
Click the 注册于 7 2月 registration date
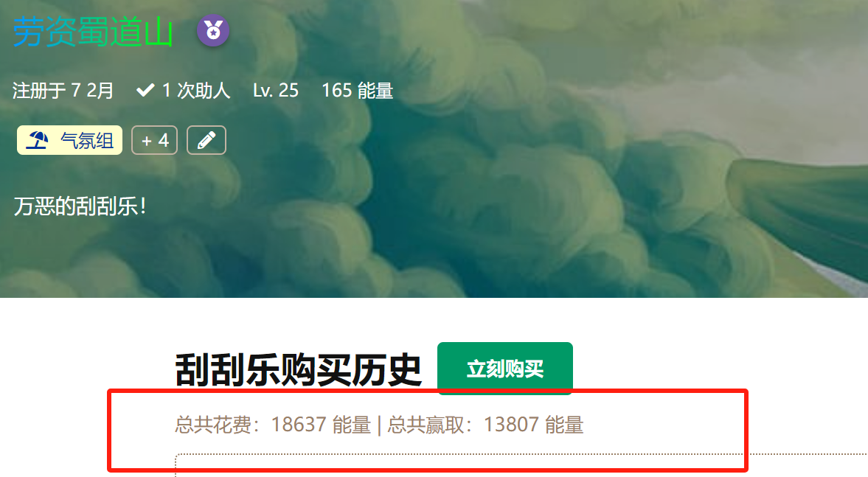[x=63, y=90]
